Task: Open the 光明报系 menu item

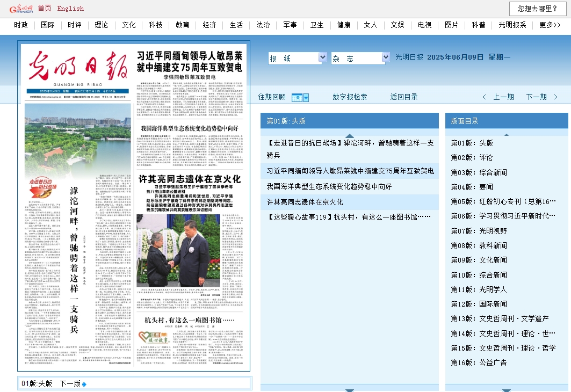Action: click(512, 25)
